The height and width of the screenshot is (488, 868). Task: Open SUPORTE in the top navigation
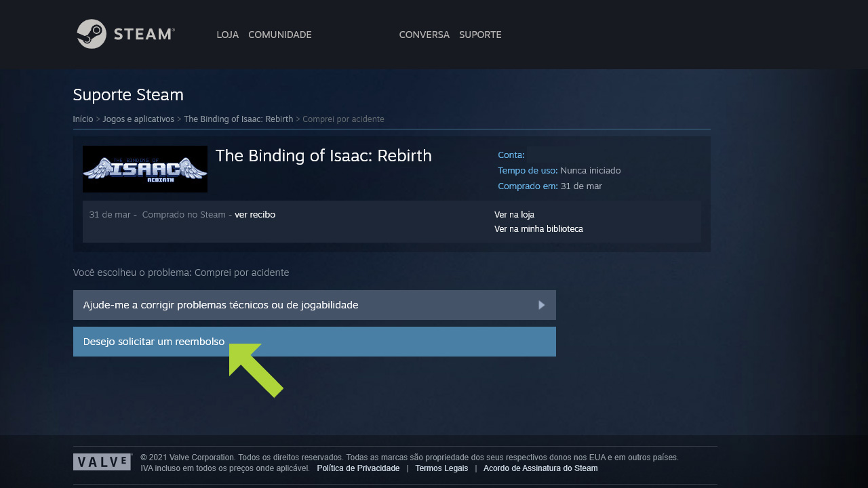(480, 35)
